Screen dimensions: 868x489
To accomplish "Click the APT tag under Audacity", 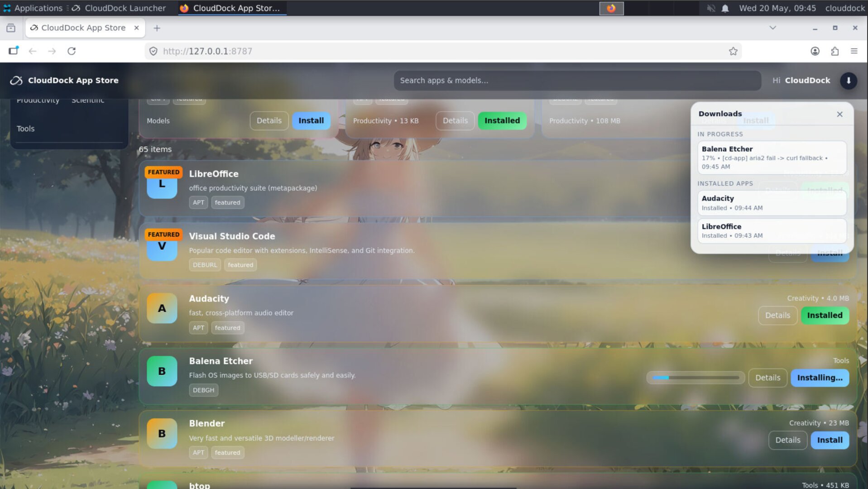I will [198, 328].
